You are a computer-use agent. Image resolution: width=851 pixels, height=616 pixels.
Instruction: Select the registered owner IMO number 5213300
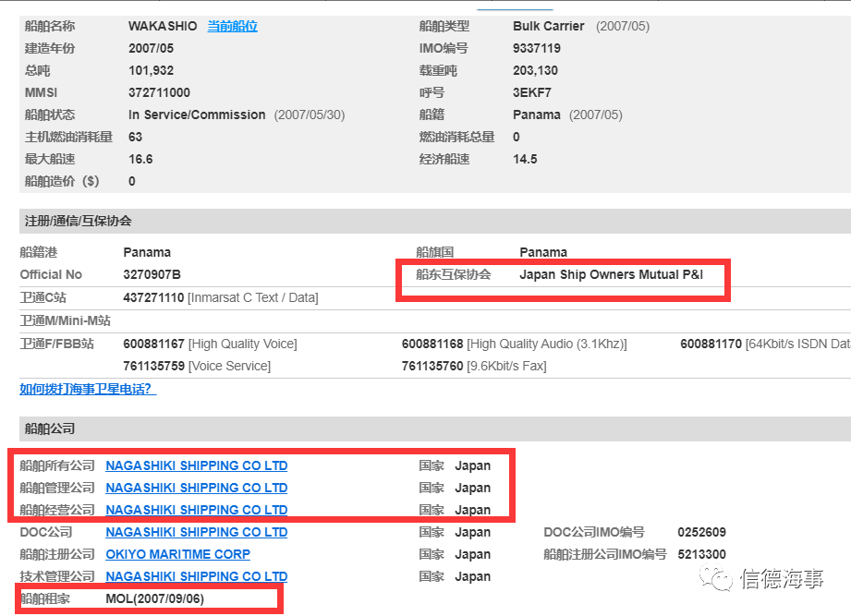coord(701,555)
